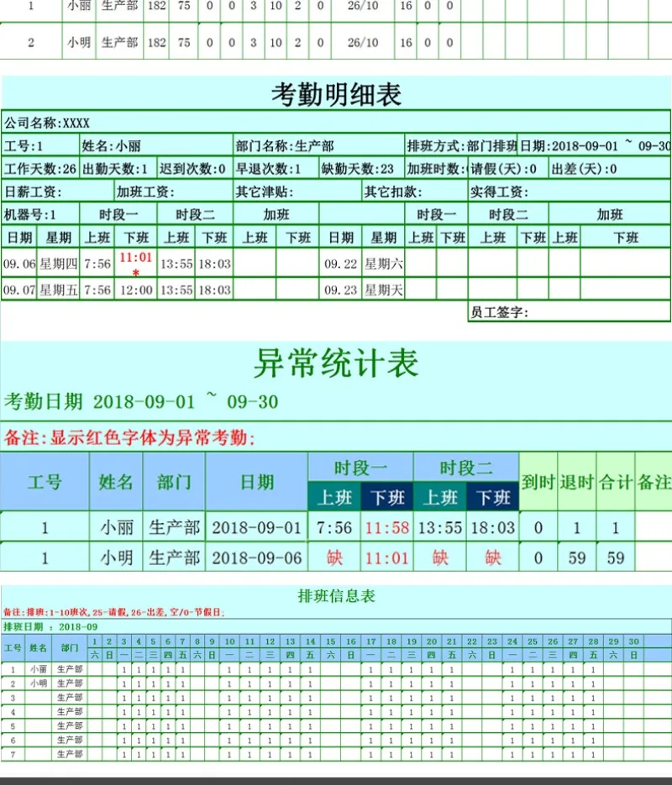Select the 12:00 下班 time cell

[136, 290]
